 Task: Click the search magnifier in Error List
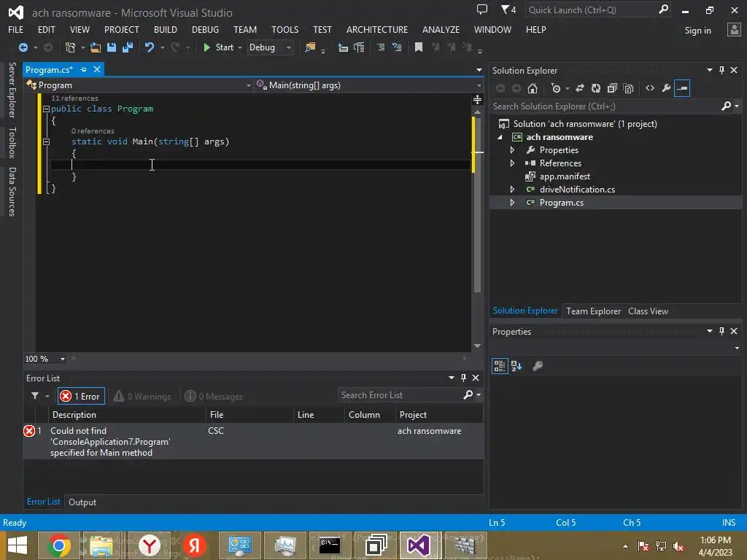point(468,394)
